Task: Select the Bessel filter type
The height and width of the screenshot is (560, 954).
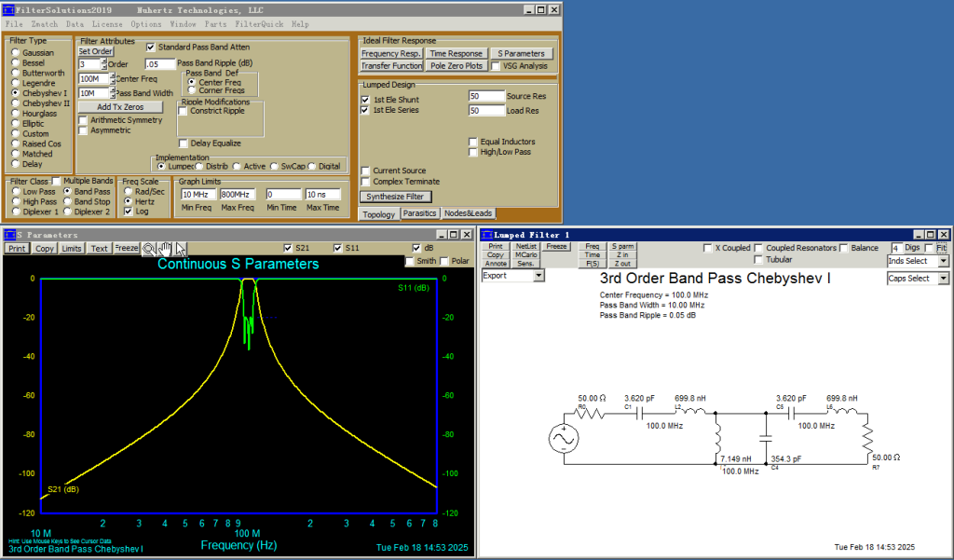Action: [x=16, y=62]
